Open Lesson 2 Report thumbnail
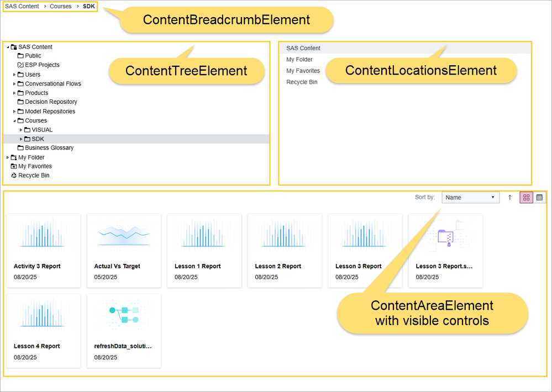Screen dimensions: 552x392 tap(285, 234)
